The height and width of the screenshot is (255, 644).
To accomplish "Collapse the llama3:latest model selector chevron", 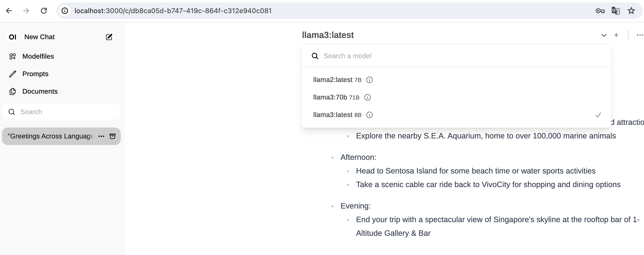I will point(604,35).
